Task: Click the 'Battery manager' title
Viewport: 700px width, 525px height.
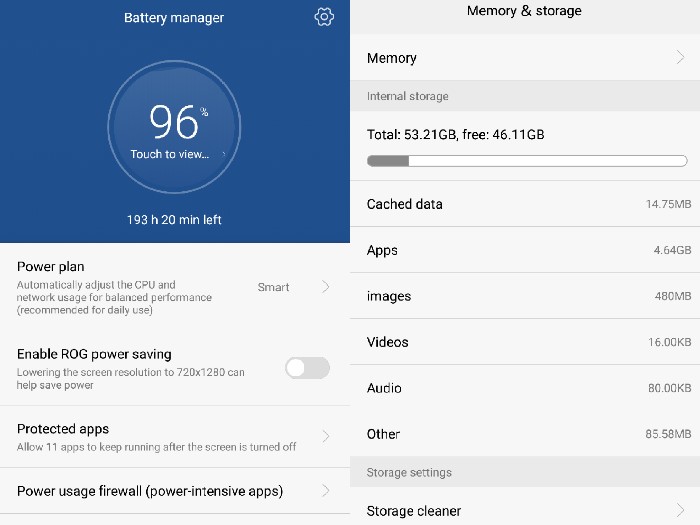Action: [x=174, y=17]
